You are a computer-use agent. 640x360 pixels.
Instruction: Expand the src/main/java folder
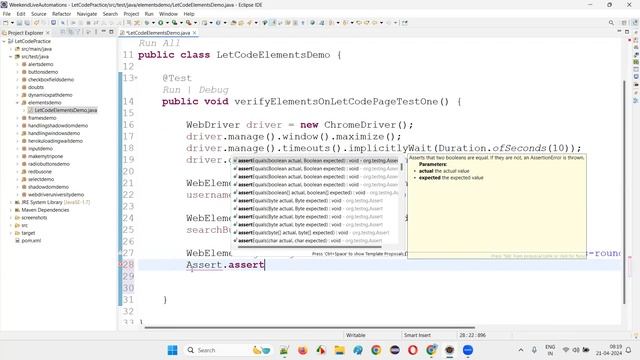(11, 49)
